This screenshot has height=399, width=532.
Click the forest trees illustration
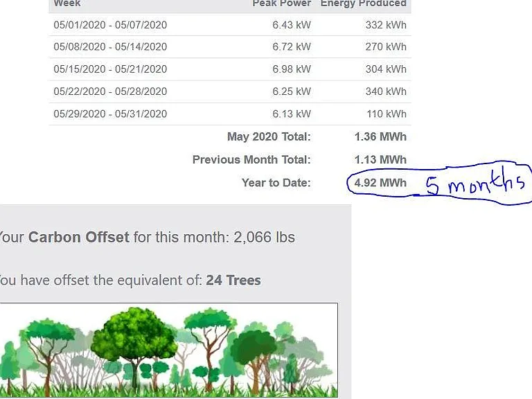[x=169, y=351]
